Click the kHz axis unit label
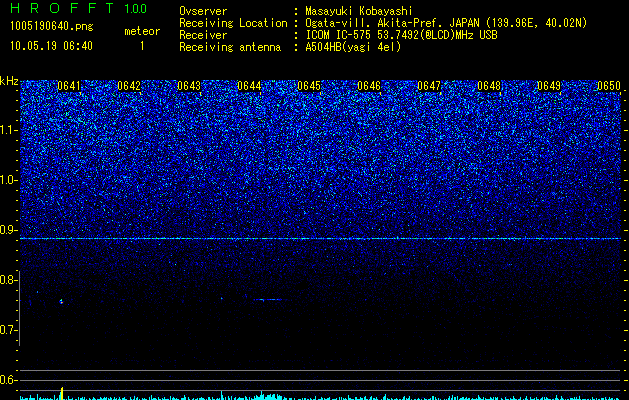The width and height of the screenshot is (629, 400). 9,81
